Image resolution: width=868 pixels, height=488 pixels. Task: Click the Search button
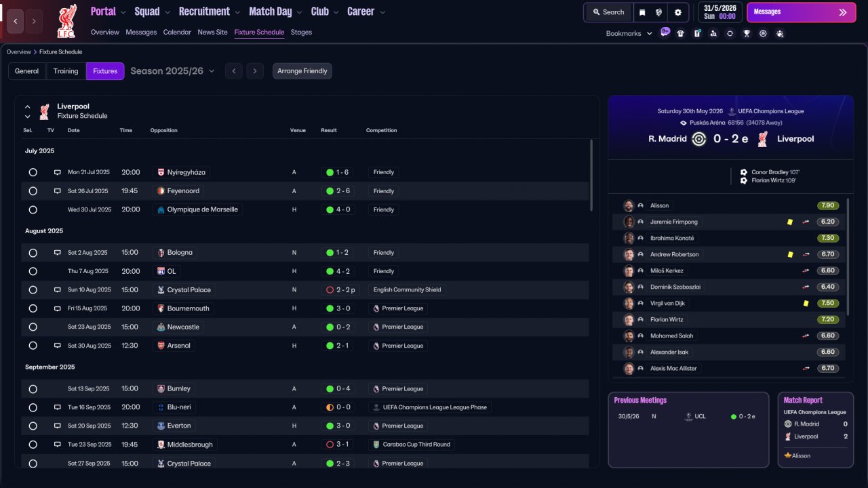(608, 12)
